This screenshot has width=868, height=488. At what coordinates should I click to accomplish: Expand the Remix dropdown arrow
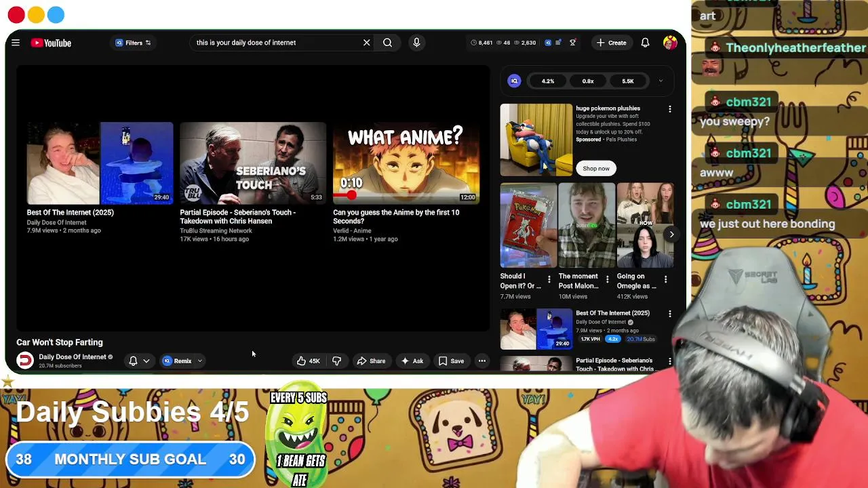200,361
